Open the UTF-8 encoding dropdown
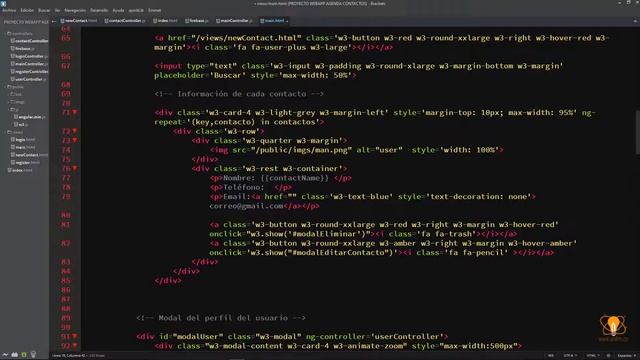640x360 pixels. pos(570,356)
